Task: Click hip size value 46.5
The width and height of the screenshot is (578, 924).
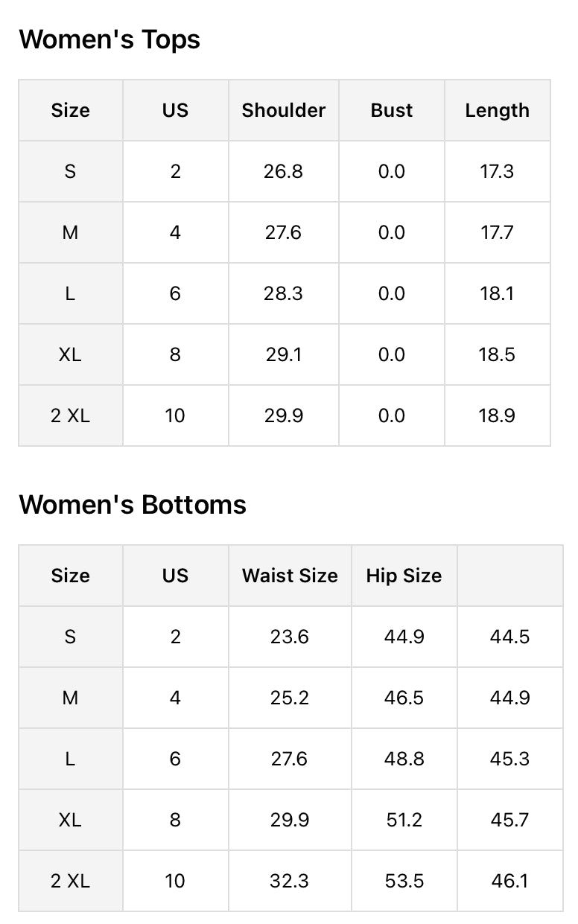Action: [404, 698]
